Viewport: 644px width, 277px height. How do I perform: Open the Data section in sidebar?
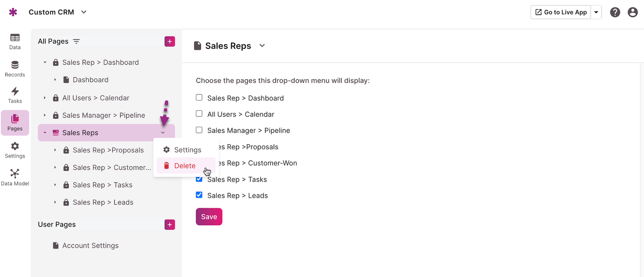[15, 41]
